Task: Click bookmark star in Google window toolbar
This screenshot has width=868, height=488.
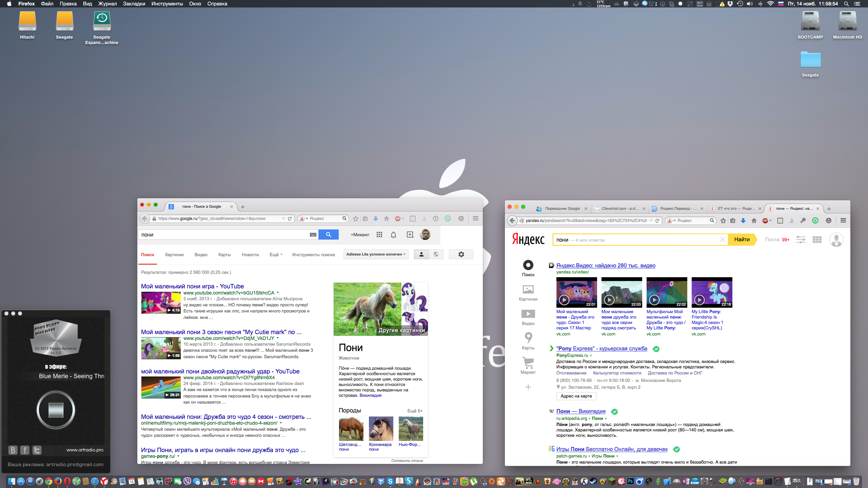Action: pyautogui.click(x=355, y=219)
